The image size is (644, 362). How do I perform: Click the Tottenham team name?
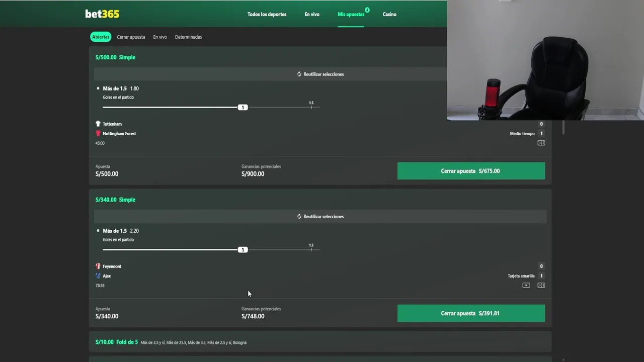click(112, 124)
